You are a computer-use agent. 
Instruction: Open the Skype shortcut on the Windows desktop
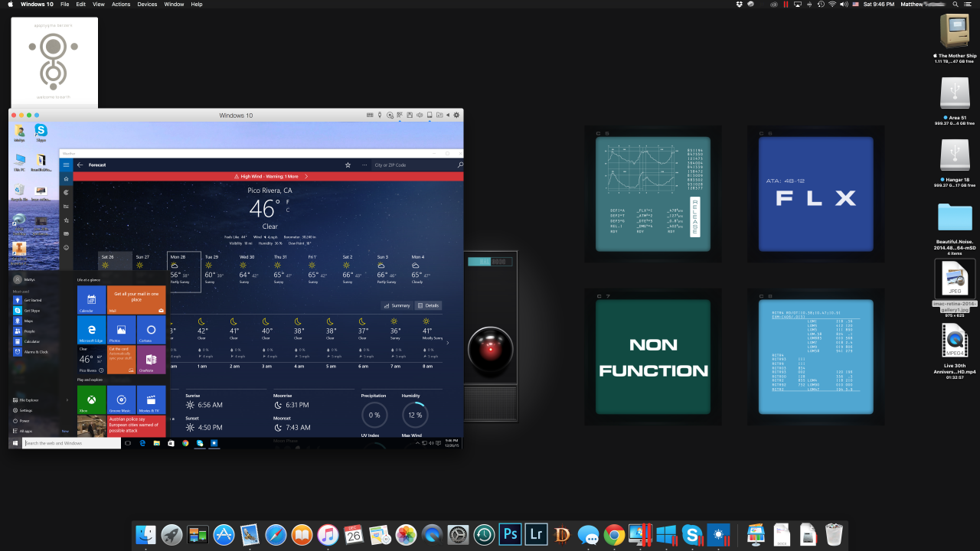[x=41, y=132]
